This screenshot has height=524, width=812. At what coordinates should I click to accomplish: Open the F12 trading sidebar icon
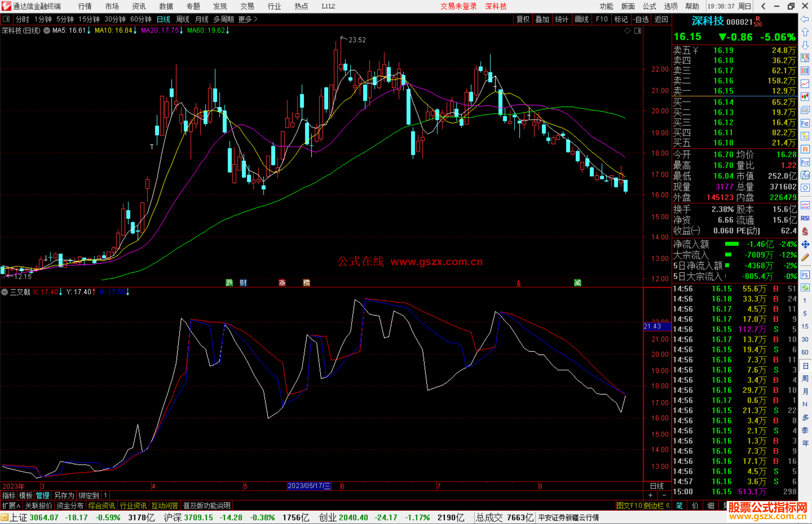(805, 162)
